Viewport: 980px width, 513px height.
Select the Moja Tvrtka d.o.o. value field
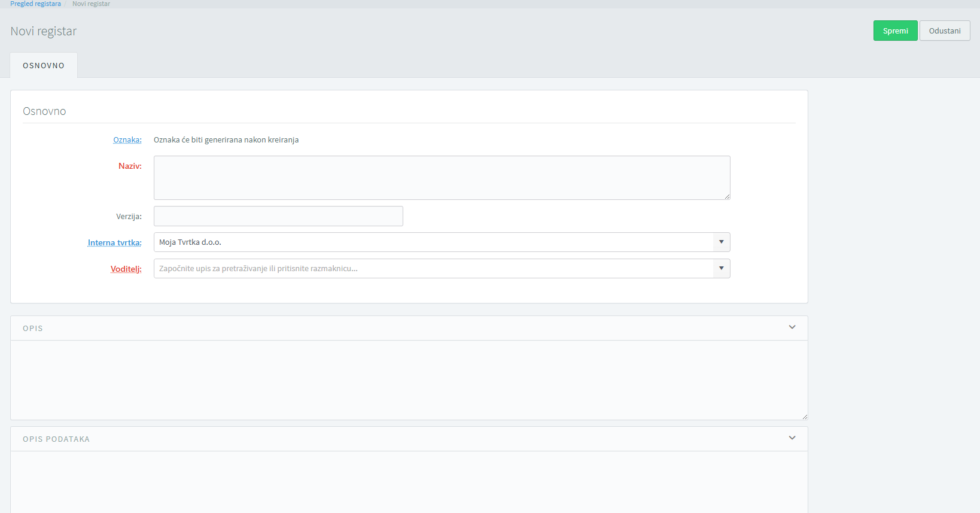pyautogui.click(x=433, y=242)
